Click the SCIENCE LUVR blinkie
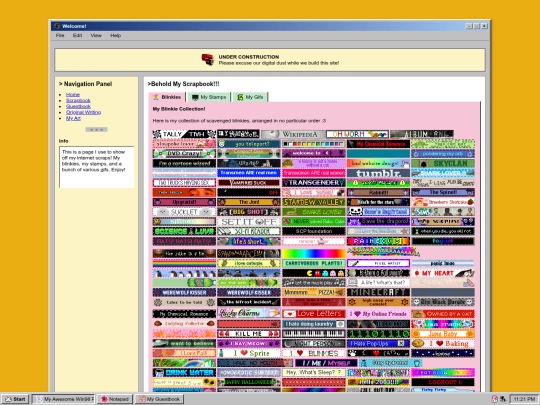The width and height of the screenshot is (540, 405). (x=184, y=231)
